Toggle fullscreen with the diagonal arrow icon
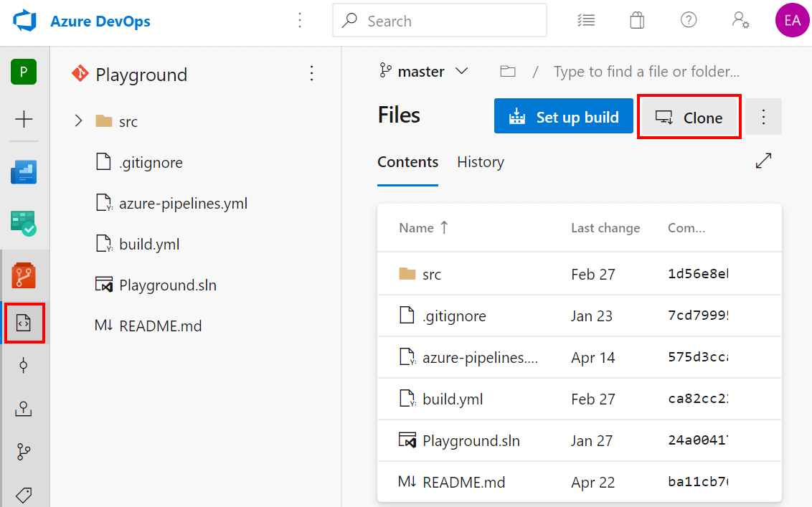The height and width of the screenshot is (507, 812). pyautogui.click(x=763, y=161)
